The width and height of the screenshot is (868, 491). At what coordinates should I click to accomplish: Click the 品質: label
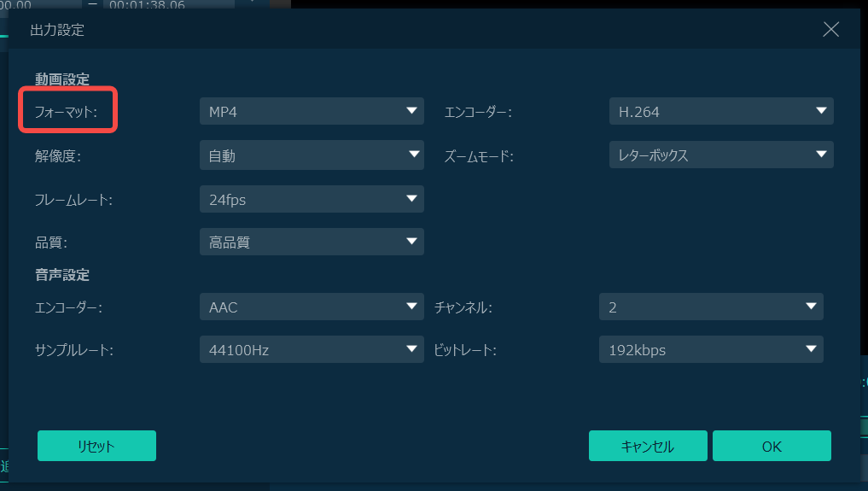click(51, 243)
